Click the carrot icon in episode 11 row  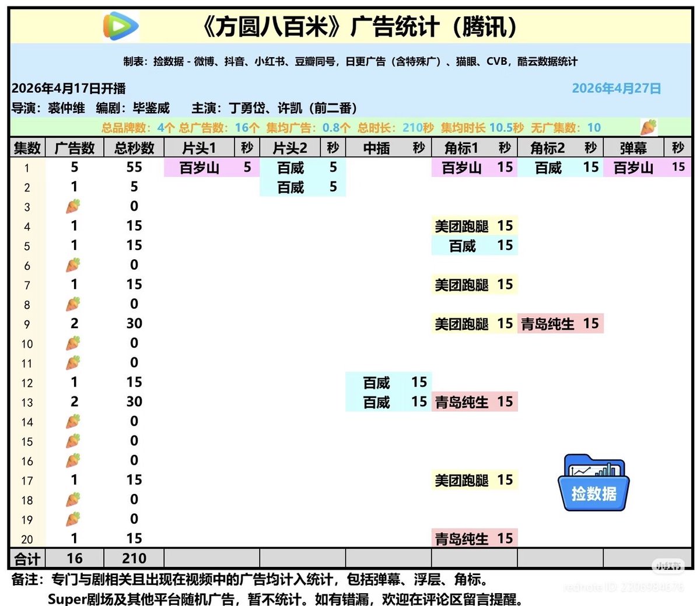[73, 363]
